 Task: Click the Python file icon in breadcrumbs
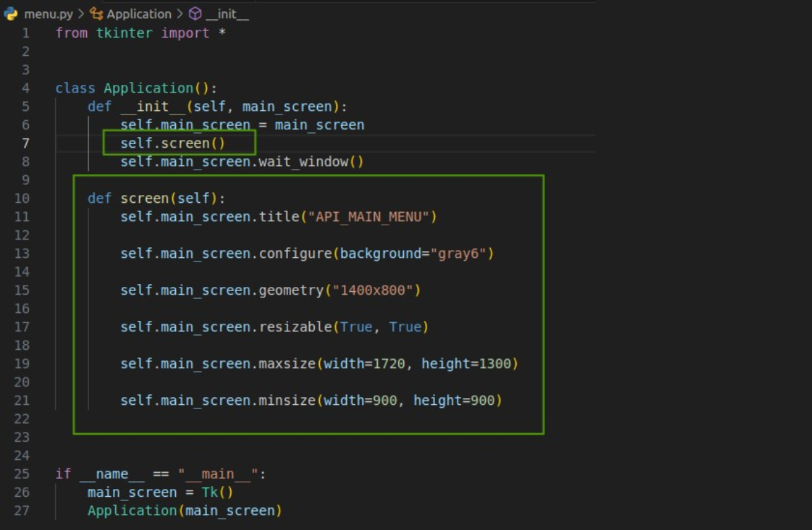(x=11, y=14)
